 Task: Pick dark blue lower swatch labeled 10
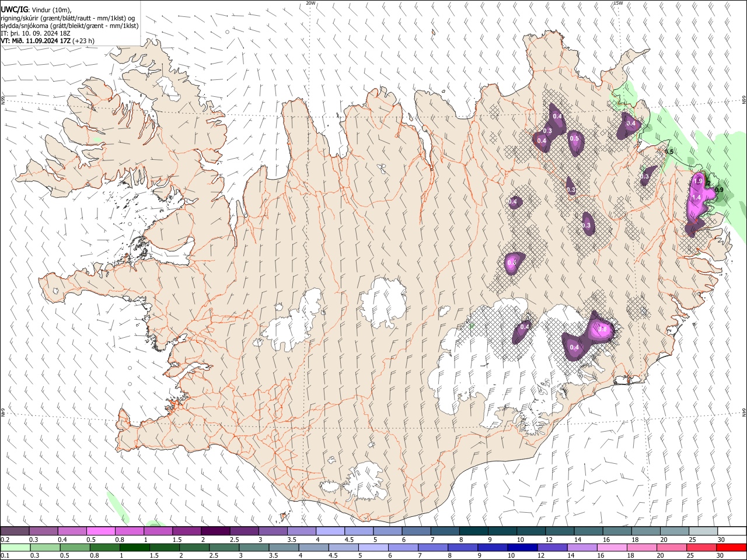click(522, 547)
